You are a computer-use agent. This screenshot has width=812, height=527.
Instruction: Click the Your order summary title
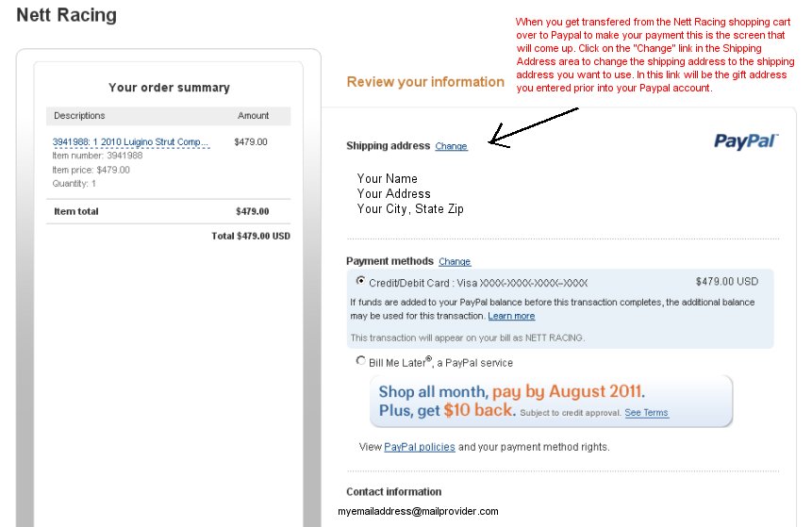(x=169, y=88)
